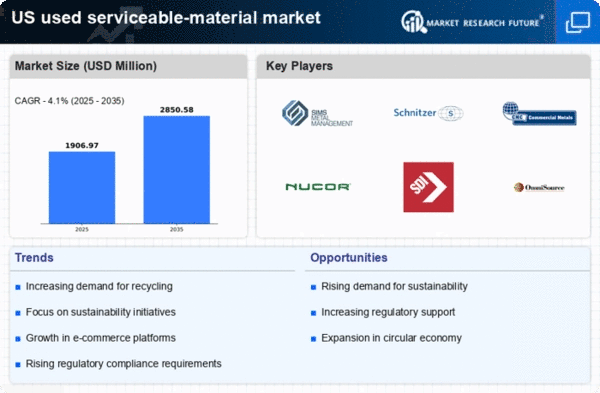600x393 pixels.
Task: Click the copy/expand icon in header
Action: pos(578,22)
